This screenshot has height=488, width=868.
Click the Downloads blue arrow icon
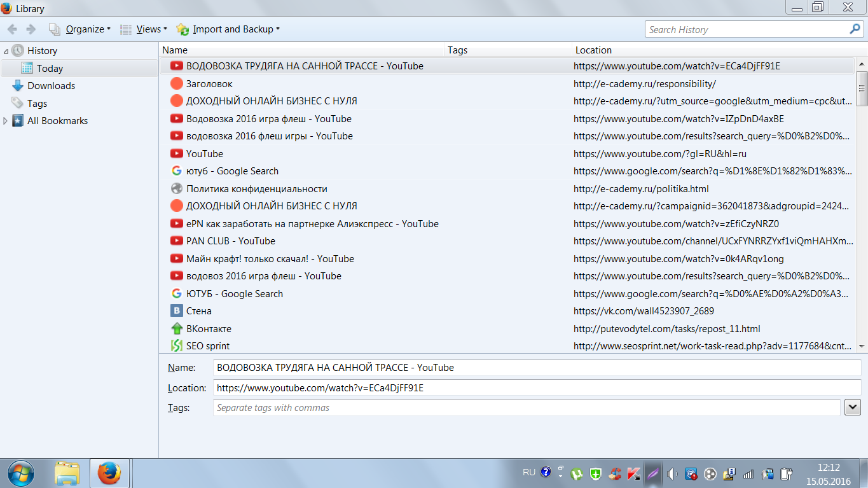pos(17,86)
